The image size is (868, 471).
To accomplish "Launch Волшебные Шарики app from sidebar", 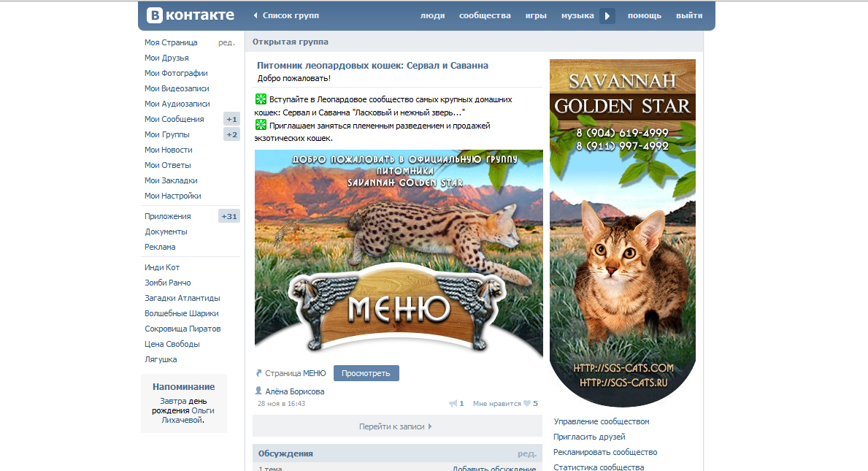I will [182, 313].
